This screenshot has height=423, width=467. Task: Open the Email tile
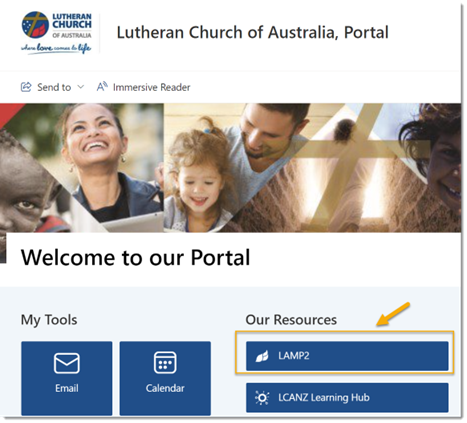(x=67, y=378)
